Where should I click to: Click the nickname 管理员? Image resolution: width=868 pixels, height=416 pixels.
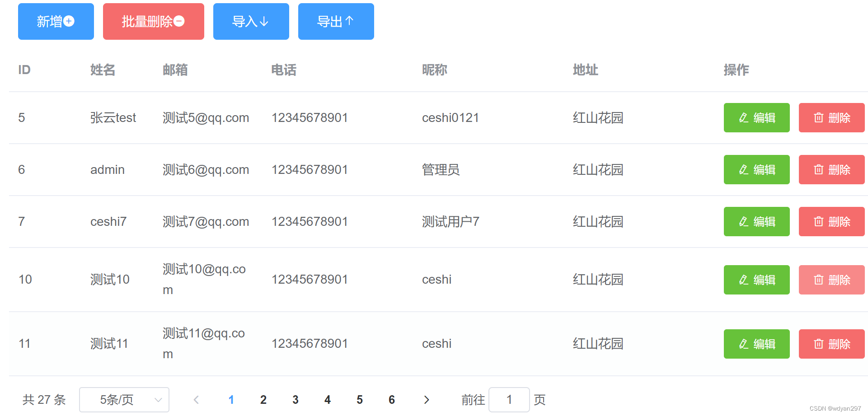point(441,170)
